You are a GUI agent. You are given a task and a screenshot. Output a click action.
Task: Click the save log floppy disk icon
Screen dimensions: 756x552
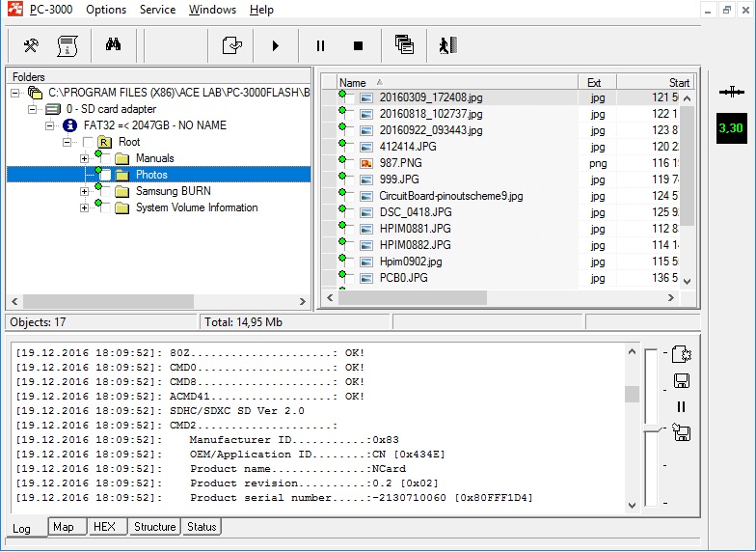pyautogui.click(x=681, y=381)
